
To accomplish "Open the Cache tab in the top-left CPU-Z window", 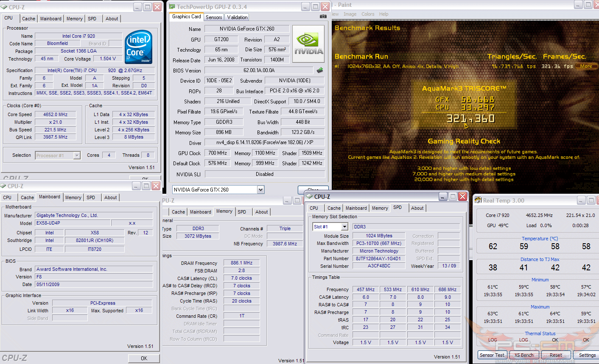I will click(28, 19).
